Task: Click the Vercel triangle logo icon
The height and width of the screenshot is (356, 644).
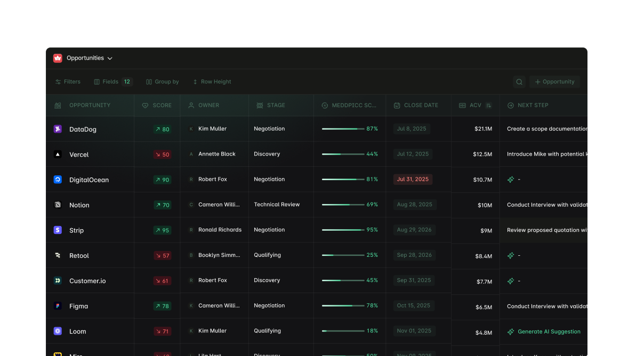Action: (58, 154)
